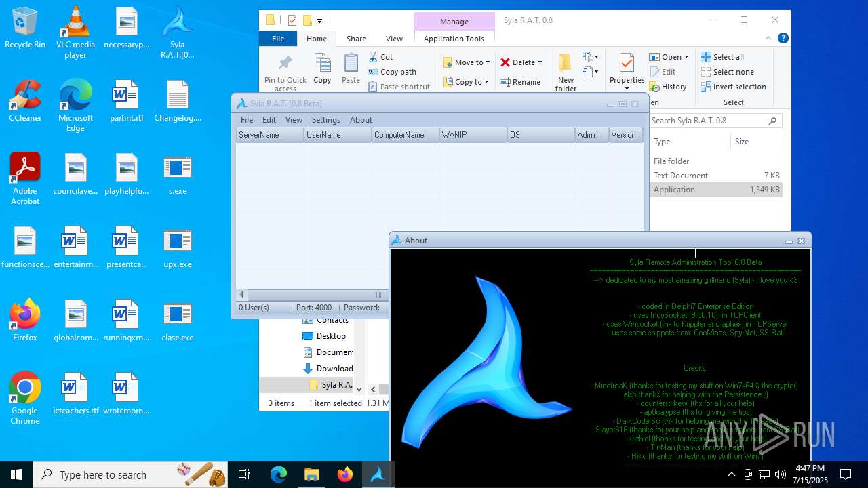Open the Recycle Bin desktop icon

click(x=25, y=28)
